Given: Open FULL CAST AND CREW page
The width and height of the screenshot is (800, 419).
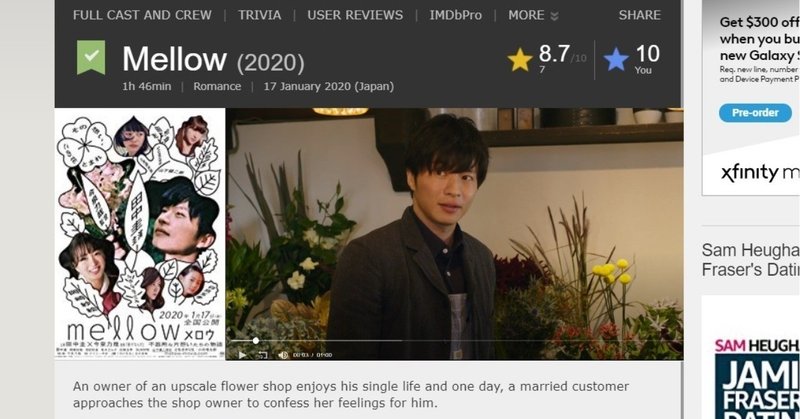Looking at the screenshot, I should click(142, 15).
